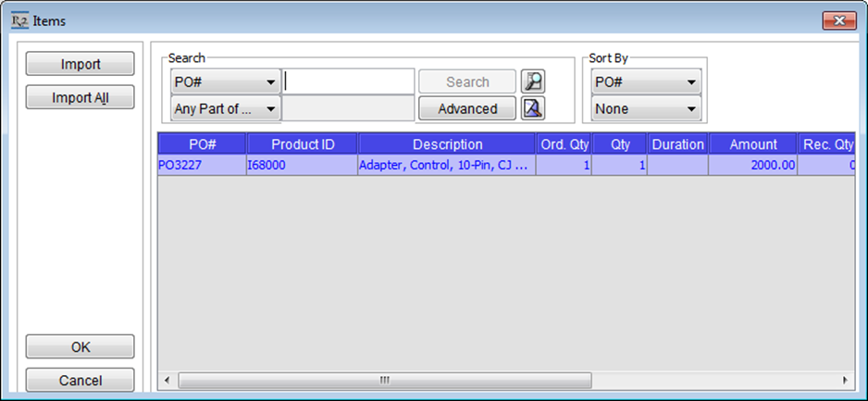
Task: Close the Items dialog window
Action: 839,21
